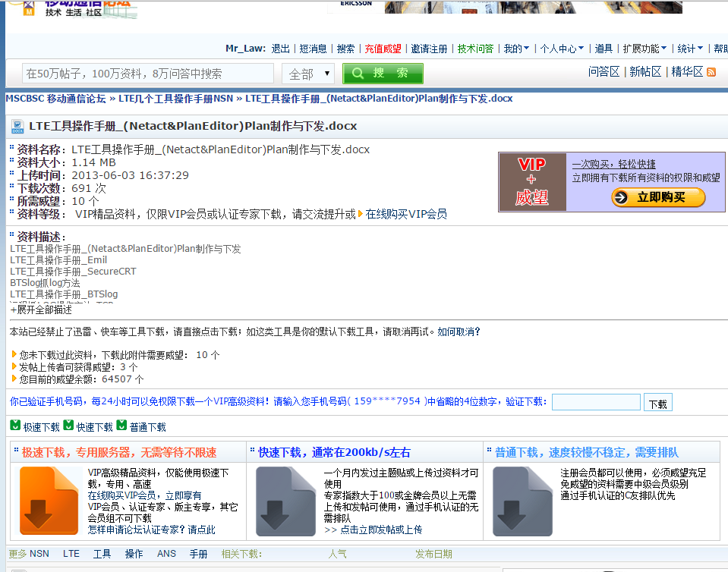Image resolution: width=728 pixels, height=572 pixels.
Task: Click MSCBSC 移动通信论坛 breadcrumb
Action: coord(55,99)
